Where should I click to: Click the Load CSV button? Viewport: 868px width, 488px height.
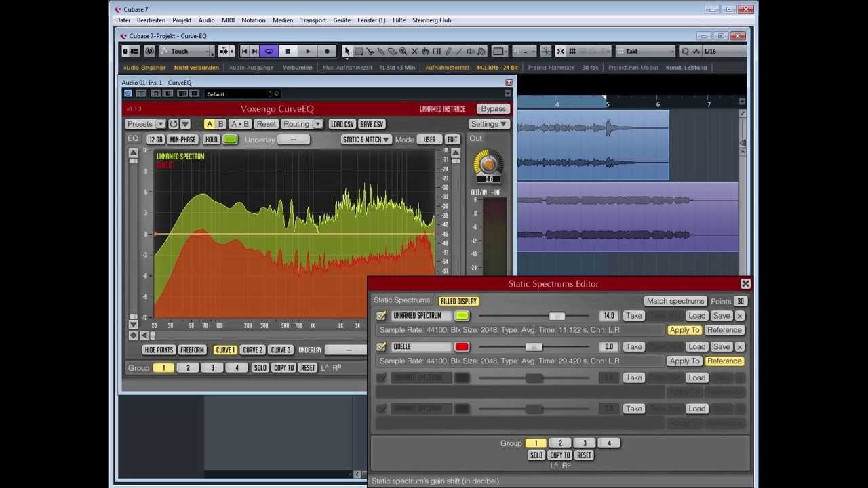point(342,124)
